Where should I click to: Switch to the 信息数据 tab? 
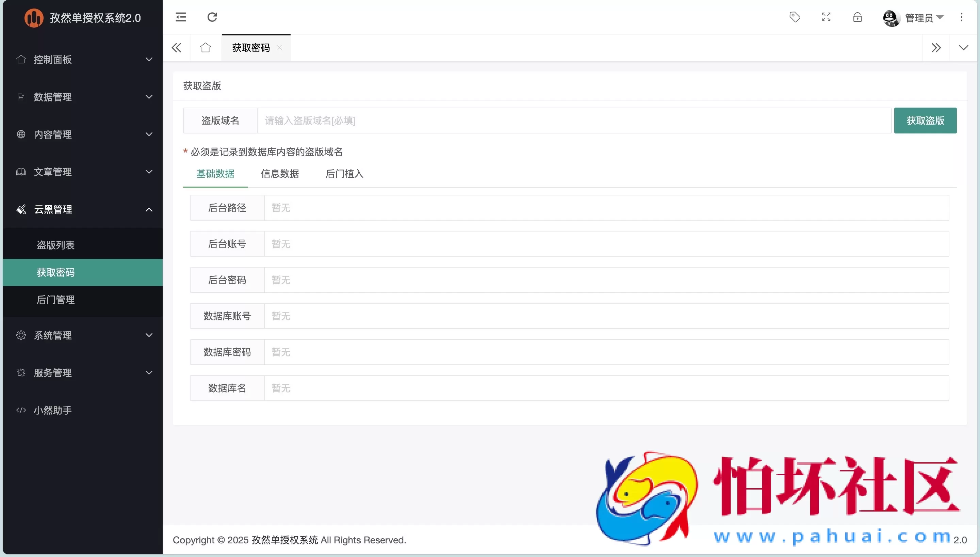[x=280, y=174]
